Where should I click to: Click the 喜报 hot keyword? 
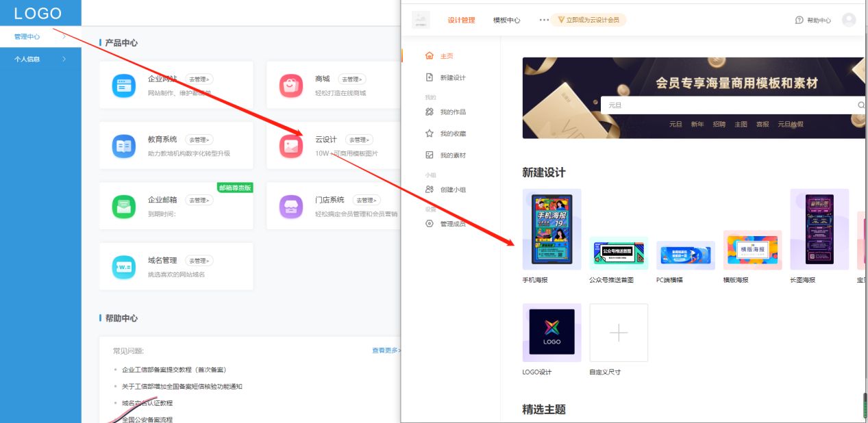pyautogui.click(x=762, y=125)
